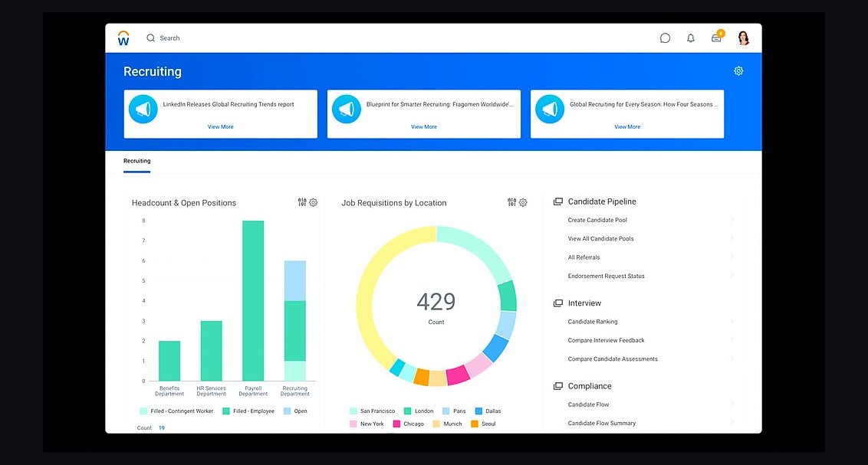Open Candidate Ranking
The width and height of the screenshot is (868, 465).
592,322
